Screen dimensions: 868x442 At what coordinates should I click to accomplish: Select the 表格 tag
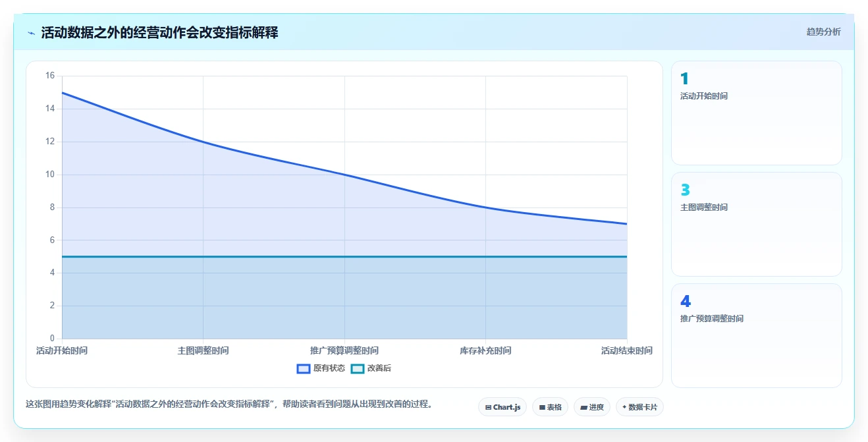tap(550, 407)
